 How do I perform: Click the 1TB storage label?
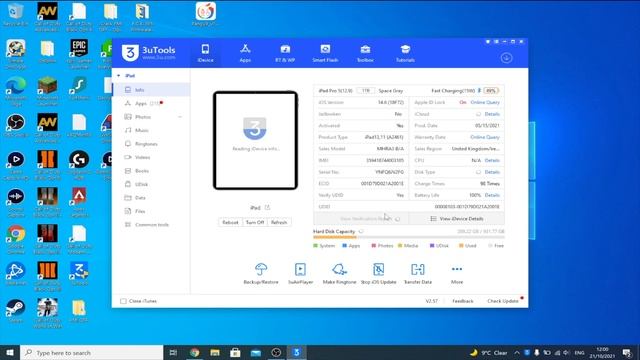[x=366, y=91]
